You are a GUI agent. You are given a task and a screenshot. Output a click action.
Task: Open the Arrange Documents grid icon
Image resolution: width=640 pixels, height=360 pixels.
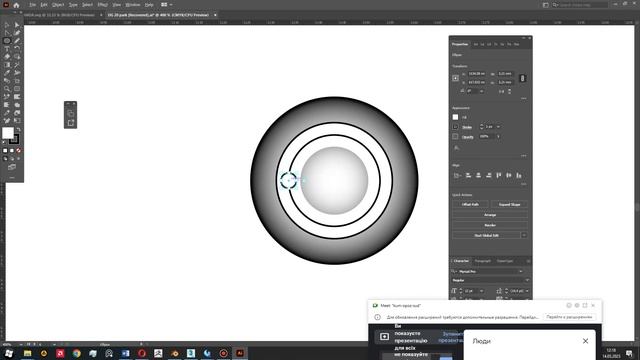pos(164,5)
